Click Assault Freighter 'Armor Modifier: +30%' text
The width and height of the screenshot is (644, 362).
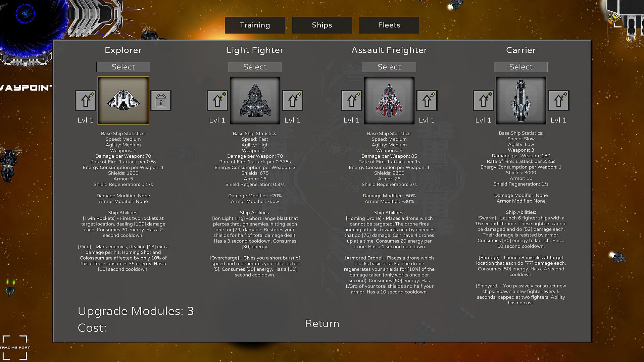point(389,201)
